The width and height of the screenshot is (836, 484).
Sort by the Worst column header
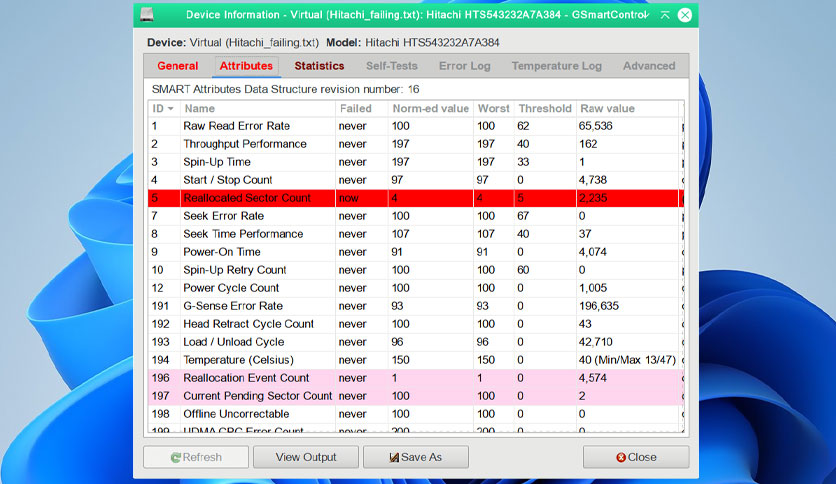(x=494, y=108)
